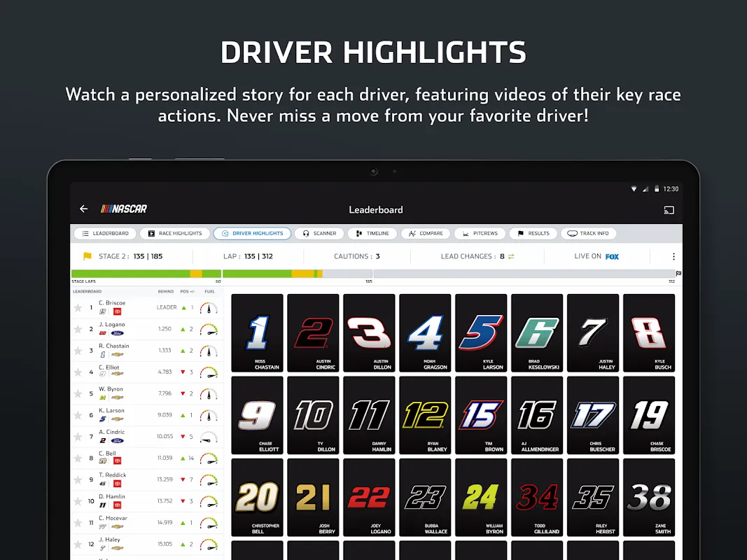Click LIVE ON FOX
Screen dimensions: 747x560
596,256
